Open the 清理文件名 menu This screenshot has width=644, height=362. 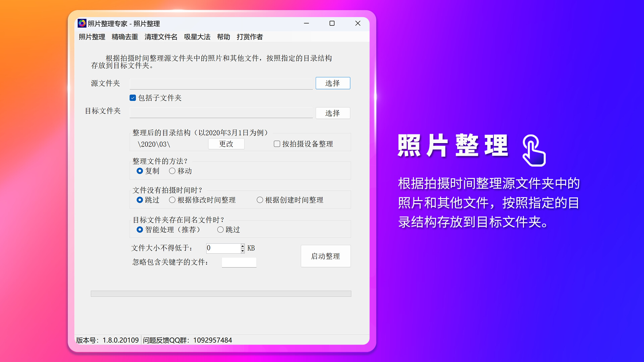pos(161,37)
